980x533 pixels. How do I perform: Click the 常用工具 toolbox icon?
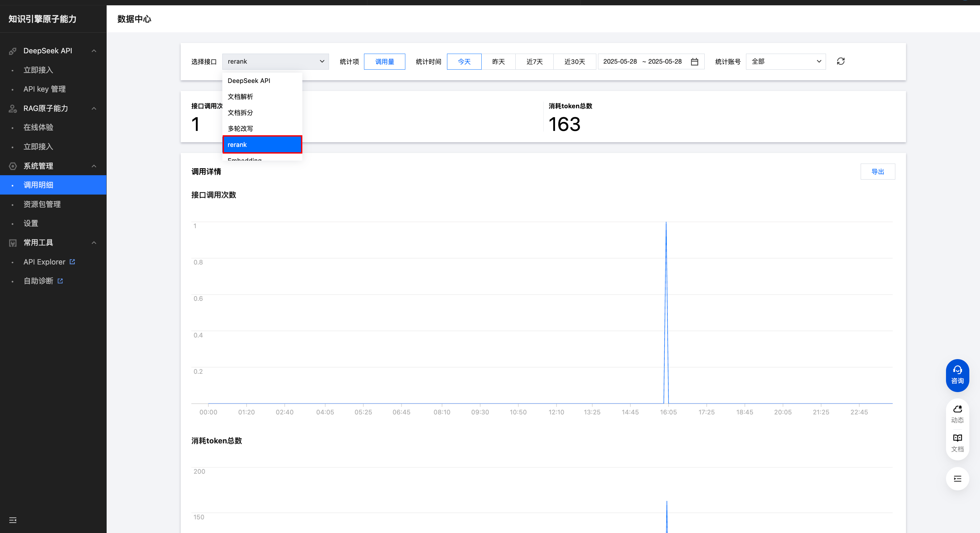[13, 243]
